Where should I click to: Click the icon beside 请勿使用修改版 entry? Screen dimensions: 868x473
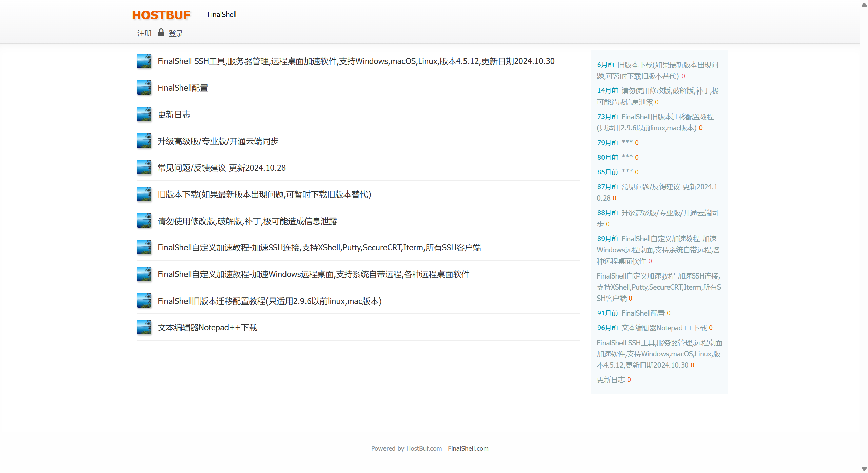click(144, 221)
